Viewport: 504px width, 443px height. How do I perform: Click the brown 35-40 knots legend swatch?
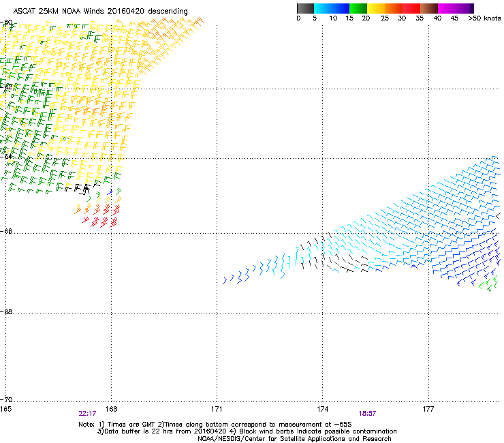429,8
